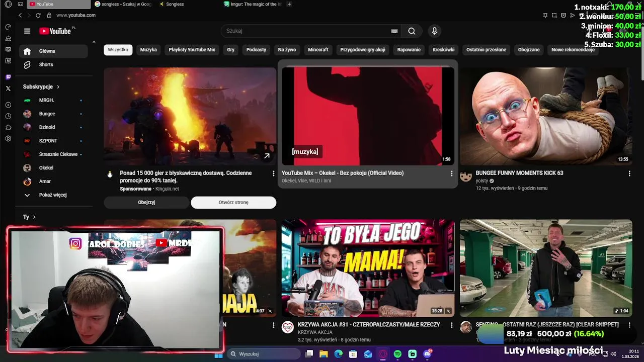Go to Główna in sidebar
Screen dimensions: 644x362
(54, 51)
